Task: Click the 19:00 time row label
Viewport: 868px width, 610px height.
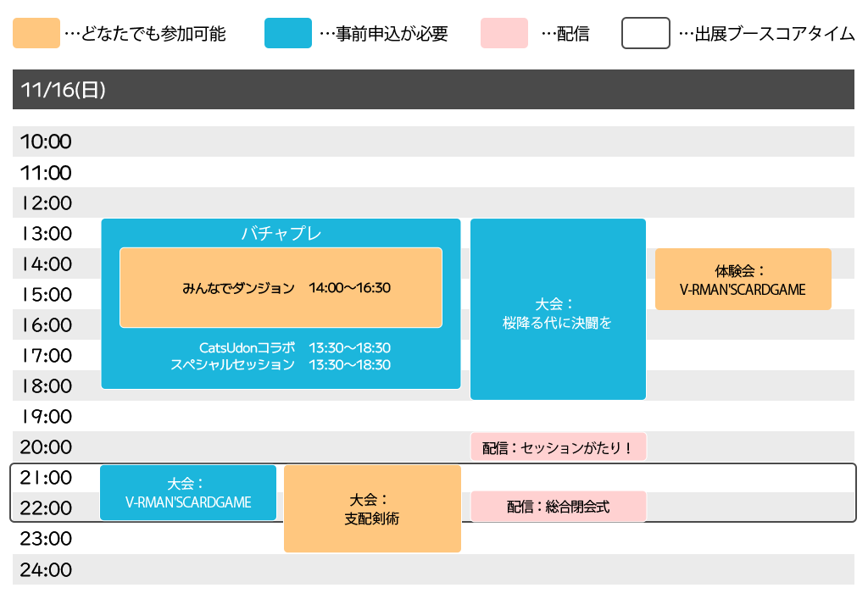Action: tap(46, 416)
